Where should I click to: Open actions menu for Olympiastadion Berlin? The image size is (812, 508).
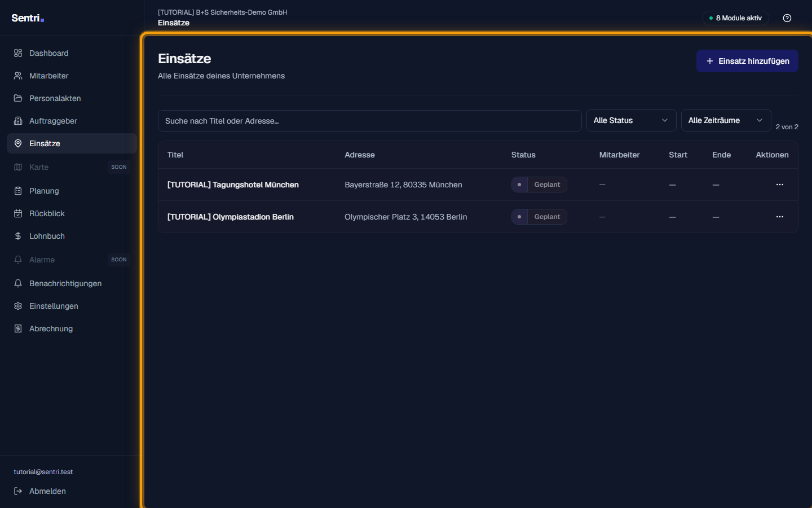pyautogui.click(x=780, y=217)
